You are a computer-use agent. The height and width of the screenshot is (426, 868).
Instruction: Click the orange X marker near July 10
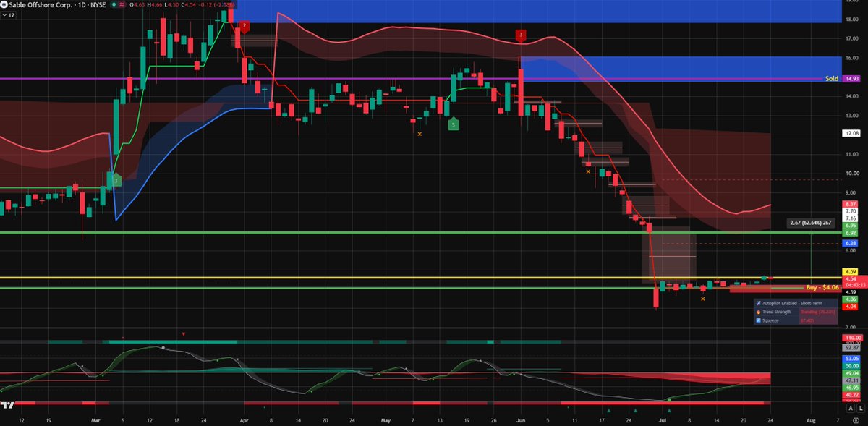pos(702,298)
